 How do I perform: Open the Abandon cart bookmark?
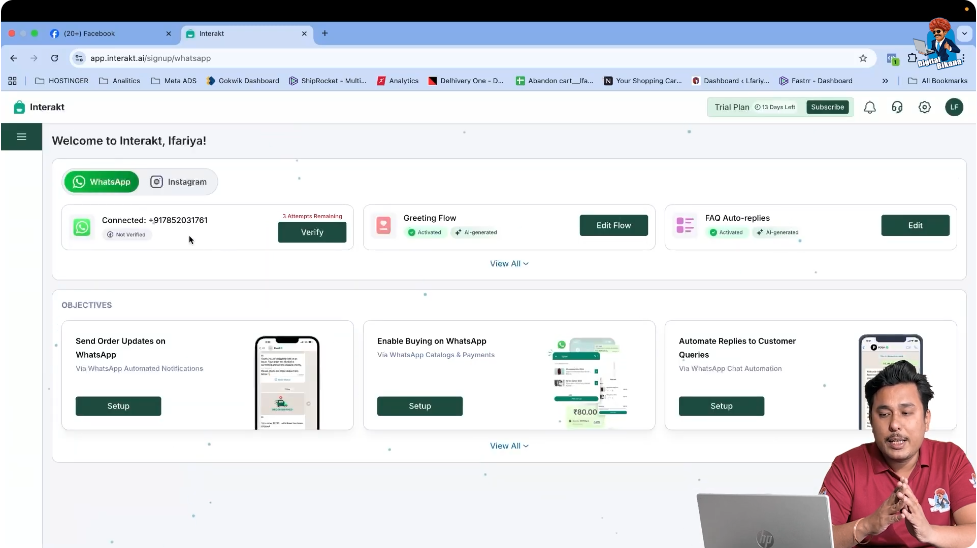click(x=555, y=80)
